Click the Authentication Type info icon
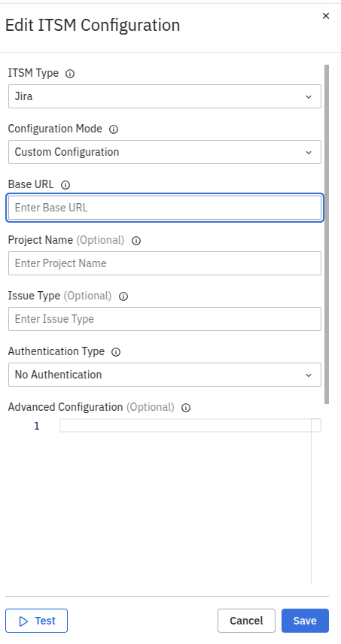 pyautogui.click(x=116, y=352)
